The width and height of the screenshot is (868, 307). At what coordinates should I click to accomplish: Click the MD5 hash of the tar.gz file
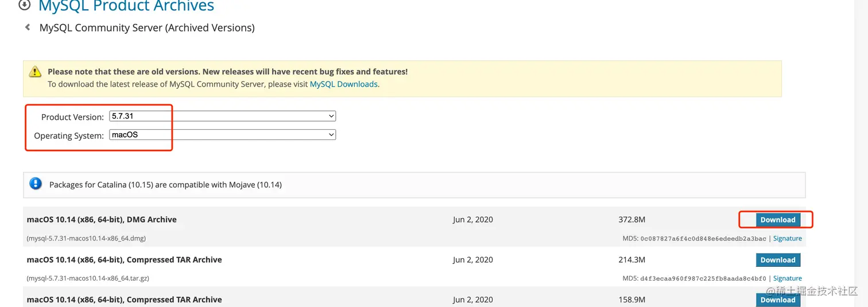pos(703,278)
